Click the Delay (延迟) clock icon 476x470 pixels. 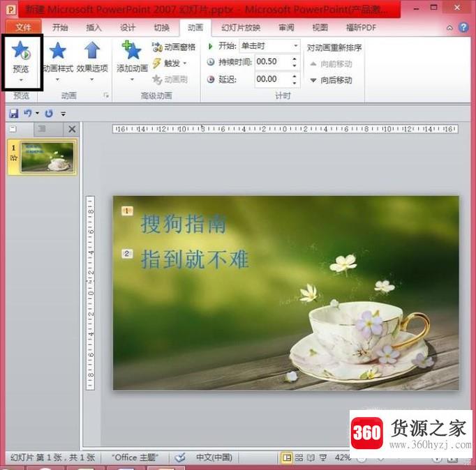coord(211,79)
